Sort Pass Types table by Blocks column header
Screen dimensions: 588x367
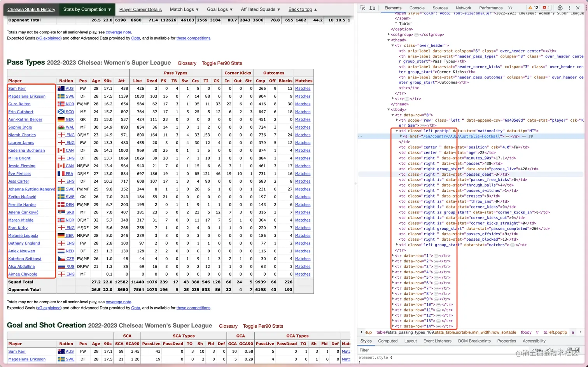pyautogui.click(x=285, y=81)
